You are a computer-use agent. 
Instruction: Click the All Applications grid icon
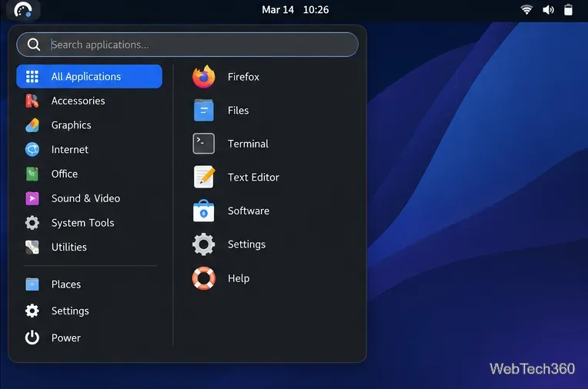pyautogui.click(x=32, y=76)
